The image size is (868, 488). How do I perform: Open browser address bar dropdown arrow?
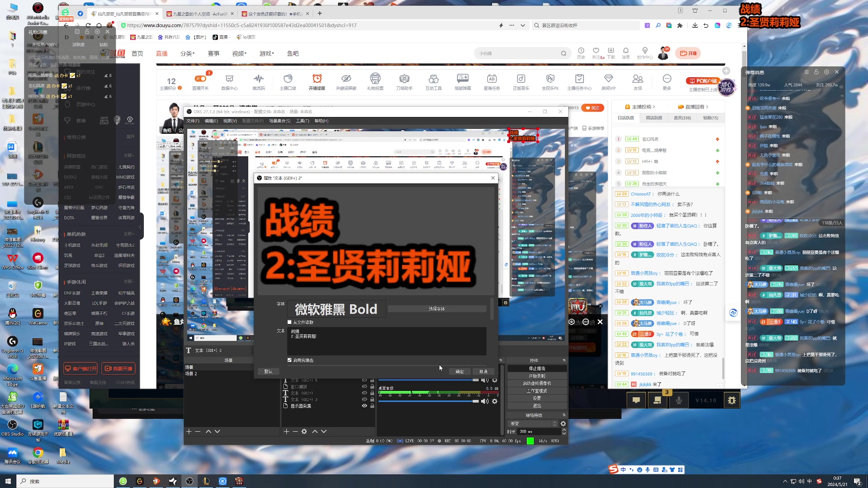[523, 25]
